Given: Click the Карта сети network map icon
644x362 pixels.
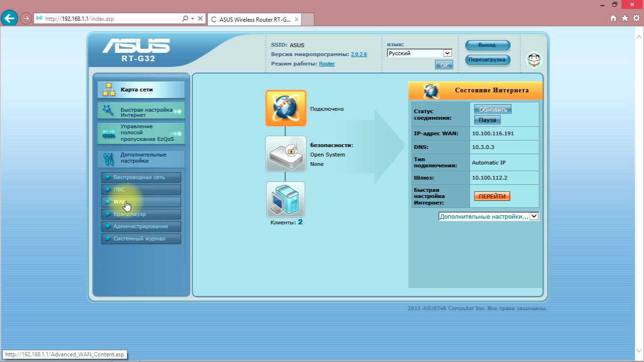Looking at the screenshot, I should pos(109,90).
